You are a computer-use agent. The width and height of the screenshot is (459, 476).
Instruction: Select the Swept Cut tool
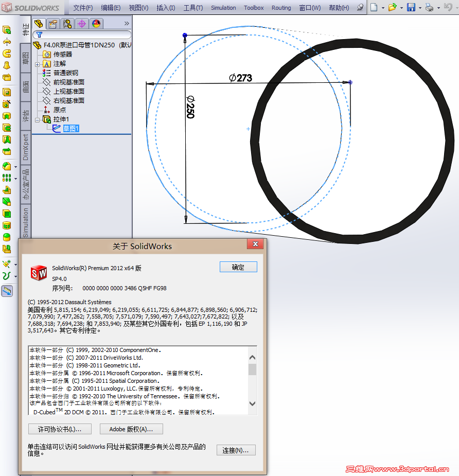click(7, 128)
